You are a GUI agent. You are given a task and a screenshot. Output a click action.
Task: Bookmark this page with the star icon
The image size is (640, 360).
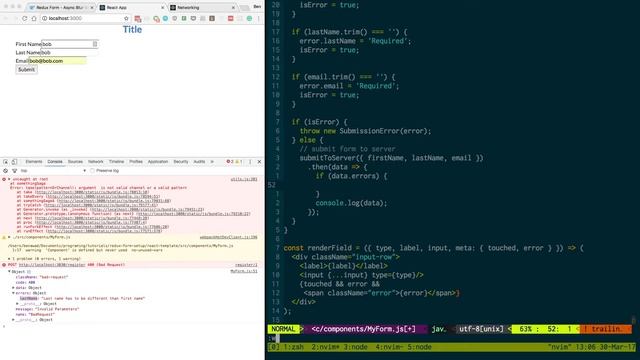pos(126,18)
